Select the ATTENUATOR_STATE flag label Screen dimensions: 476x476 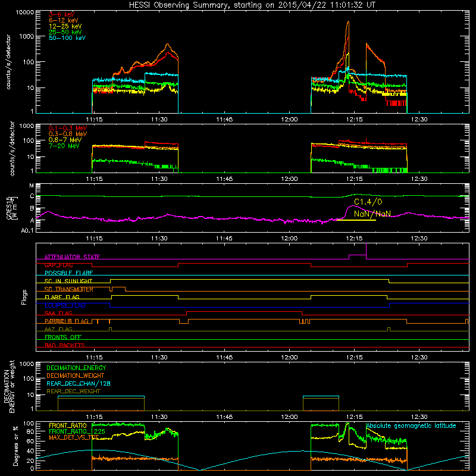tap(72, 257)
